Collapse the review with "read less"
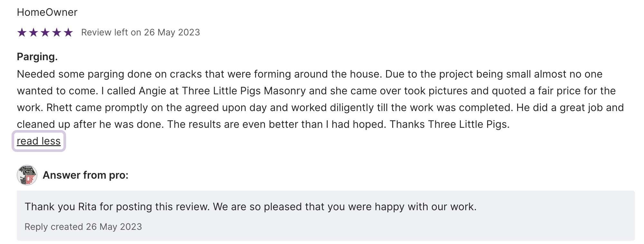 point(39,141)
